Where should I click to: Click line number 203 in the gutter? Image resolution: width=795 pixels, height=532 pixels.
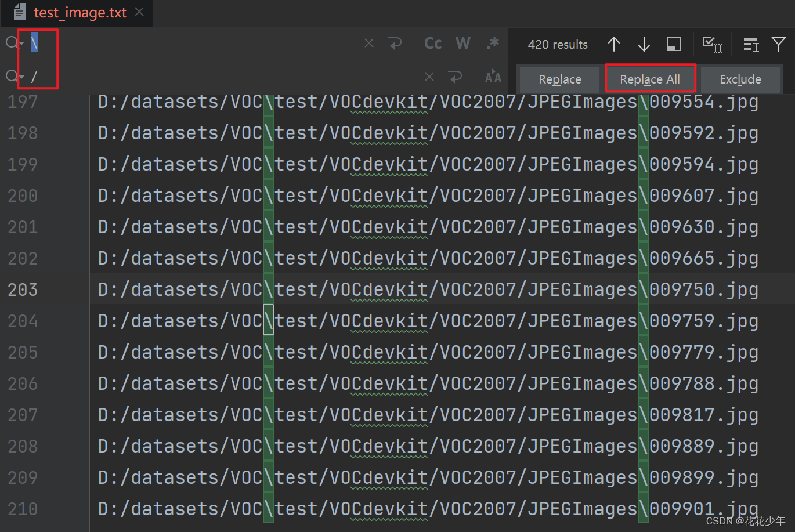(x=23, y=290)
